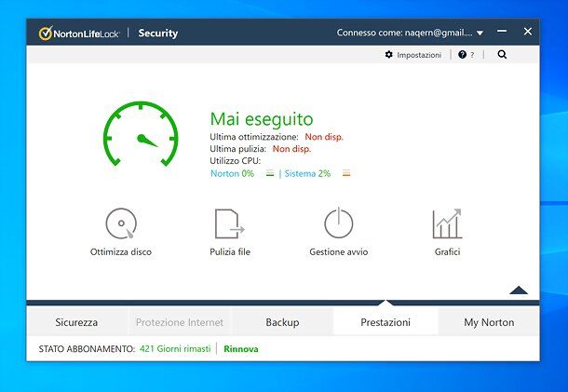
Task: Click the Ottimizza disco label
Action: click(121, 251)
